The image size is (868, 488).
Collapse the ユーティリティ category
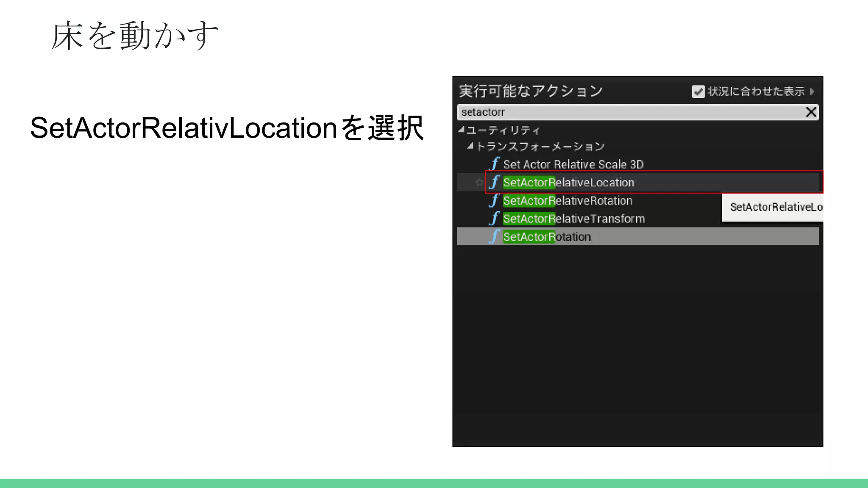[461, 130]
